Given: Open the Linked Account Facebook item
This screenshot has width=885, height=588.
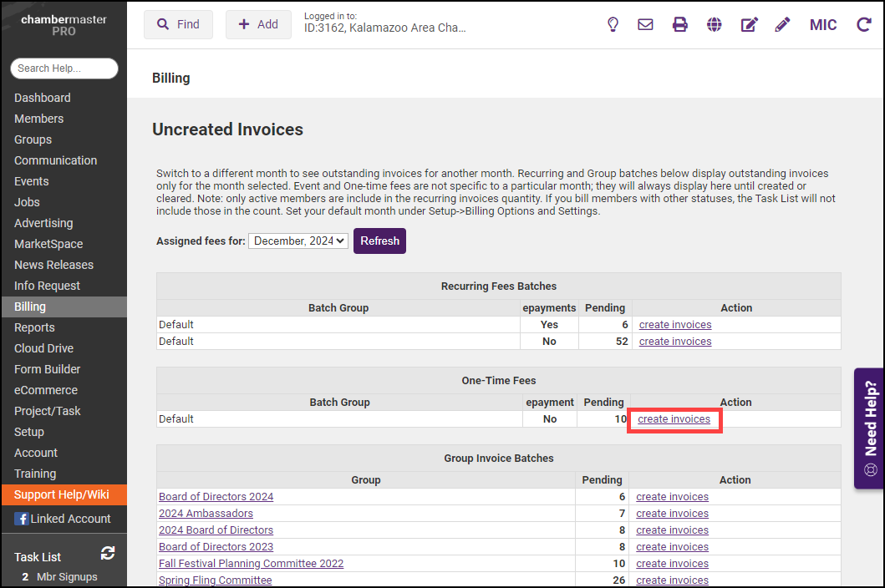Looking at the screenshot, I should pos(63,519).
